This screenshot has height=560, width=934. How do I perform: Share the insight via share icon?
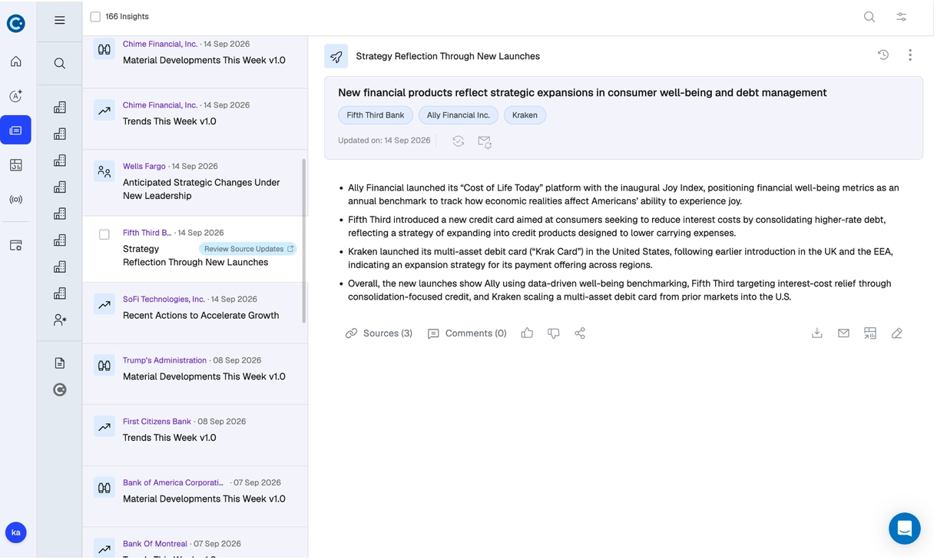(x=580, y=333)
